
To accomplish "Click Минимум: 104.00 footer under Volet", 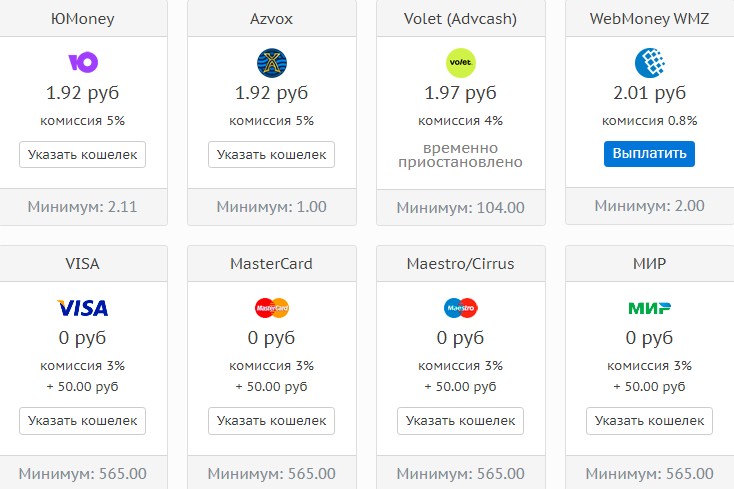I will click(461, 208).
